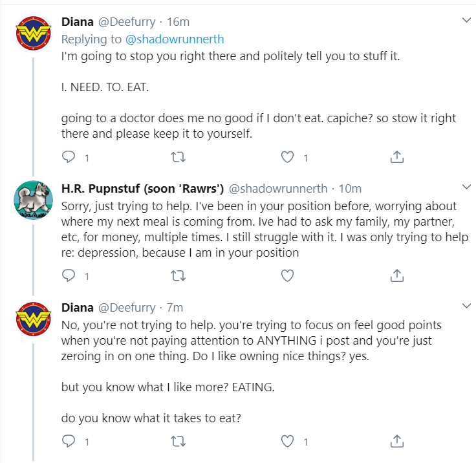Like Diana's 16m tweet
476x463 pixels.
pyautogui.click(x=287, y=157)
